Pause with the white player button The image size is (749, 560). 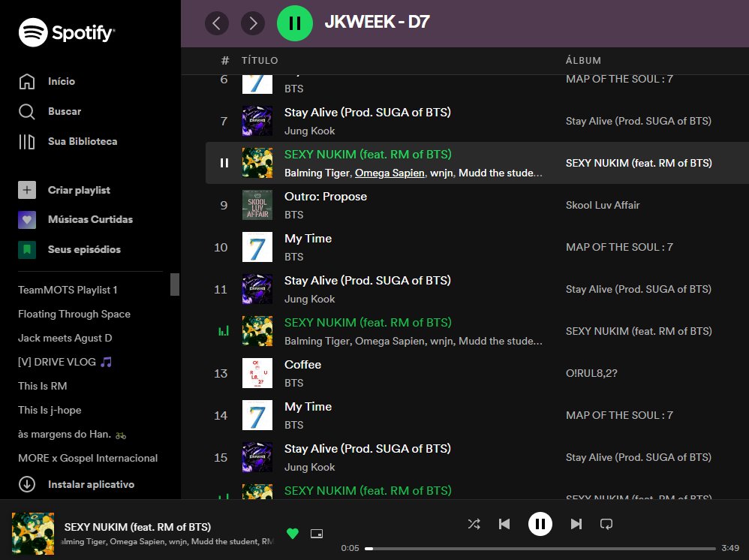point(540,524)
